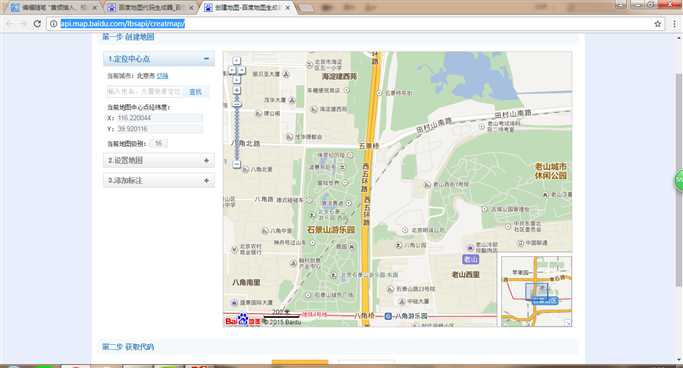683x368 pixels.
Task: Click the 海淀建西苑 map label
Action: click(340, 77)
